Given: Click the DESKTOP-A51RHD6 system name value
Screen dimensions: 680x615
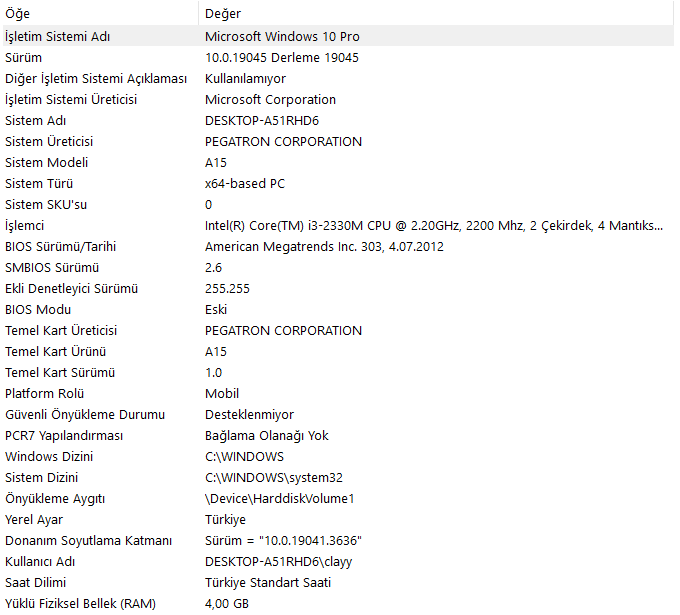Looking at the screenshot, I should click(x=262, y=121).
